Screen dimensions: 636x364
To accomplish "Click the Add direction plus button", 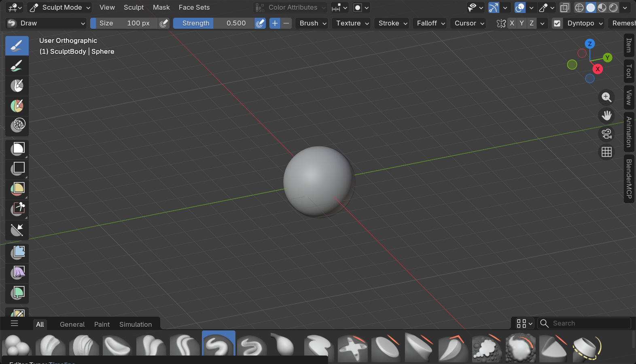I will [275, 23].
